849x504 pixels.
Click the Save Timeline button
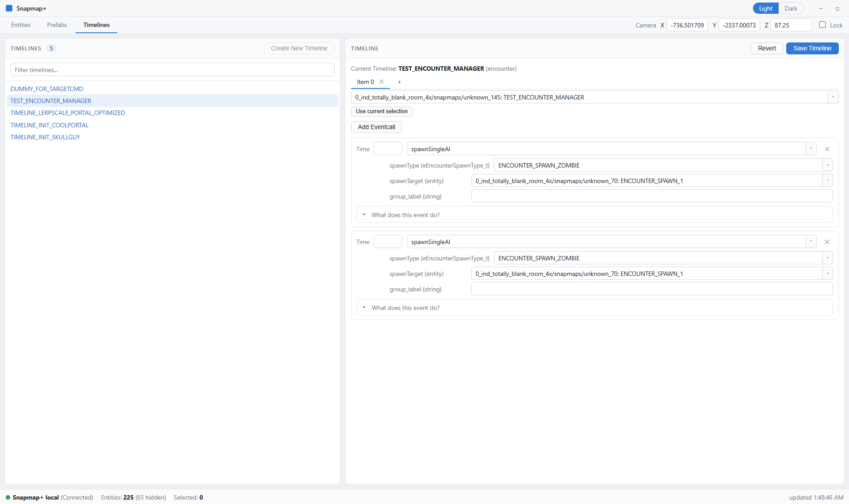click(812, 48)
